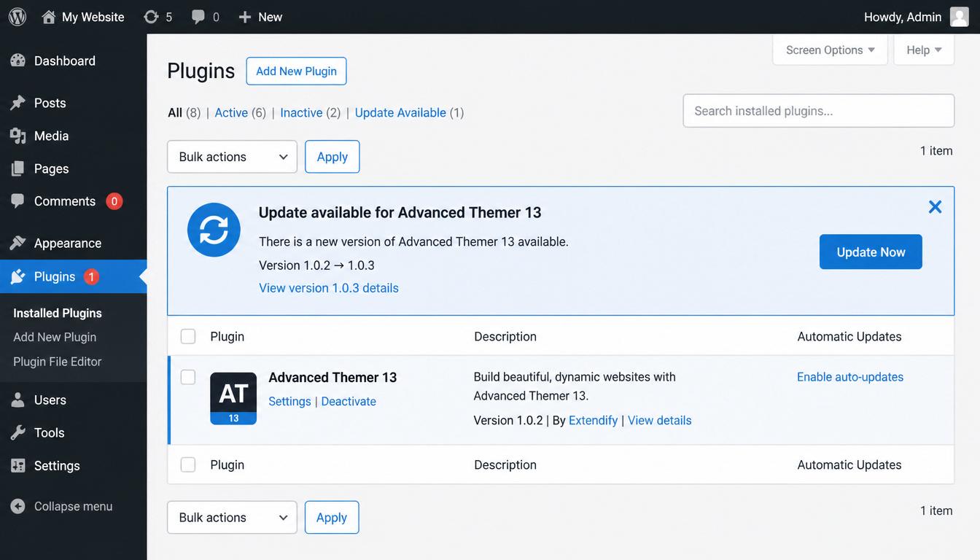Dismiss the update notice with X
980x560 pixels.
(x=935, y=206)
